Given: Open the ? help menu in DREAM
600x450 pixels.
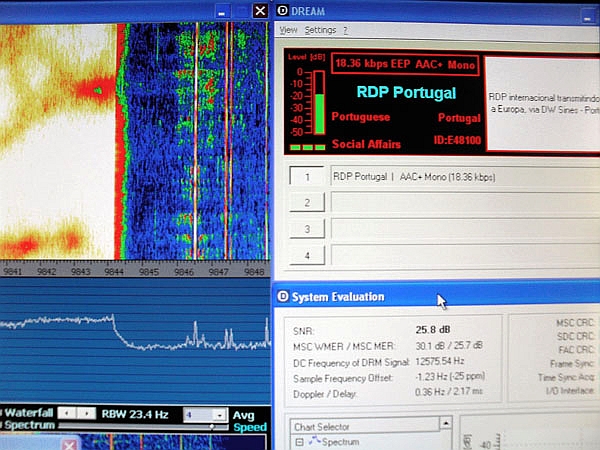Looking at the screenshot, I should (x=346, y=30).
